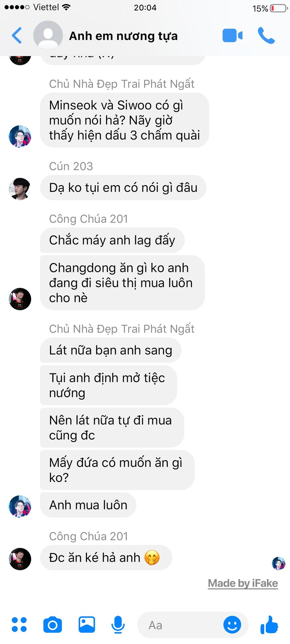Select message "Đc ăn ké hả anh"
290x644 pixels.
tap(106, 557)
